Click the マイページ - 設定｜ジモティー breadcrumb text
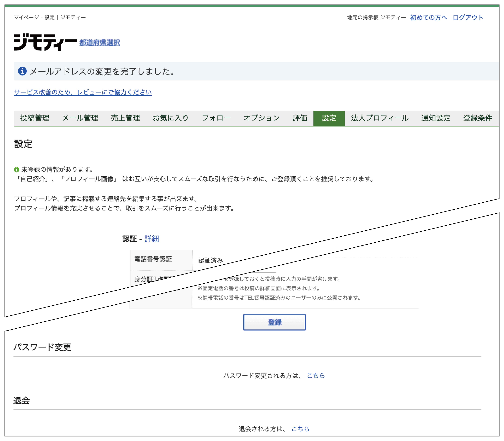The image size is (504, 441). click(x=50, y=17)
